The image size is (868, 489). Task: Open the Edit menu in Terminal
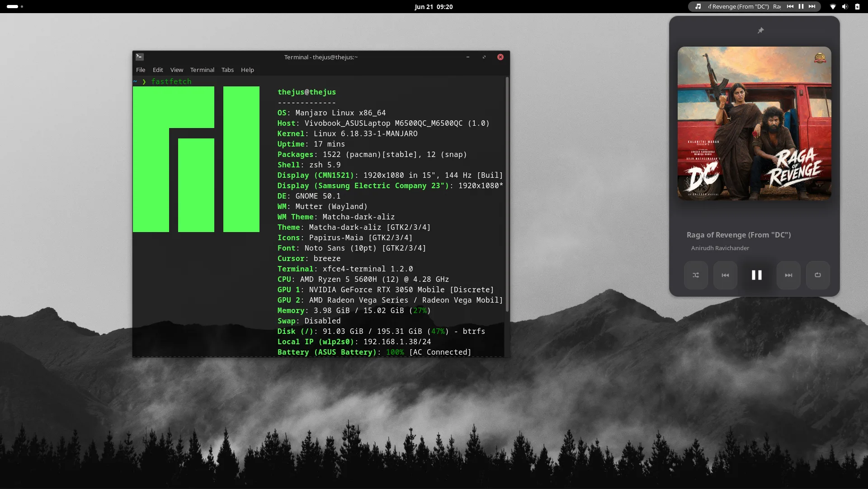pyautogui.click(x=158, y=70)
